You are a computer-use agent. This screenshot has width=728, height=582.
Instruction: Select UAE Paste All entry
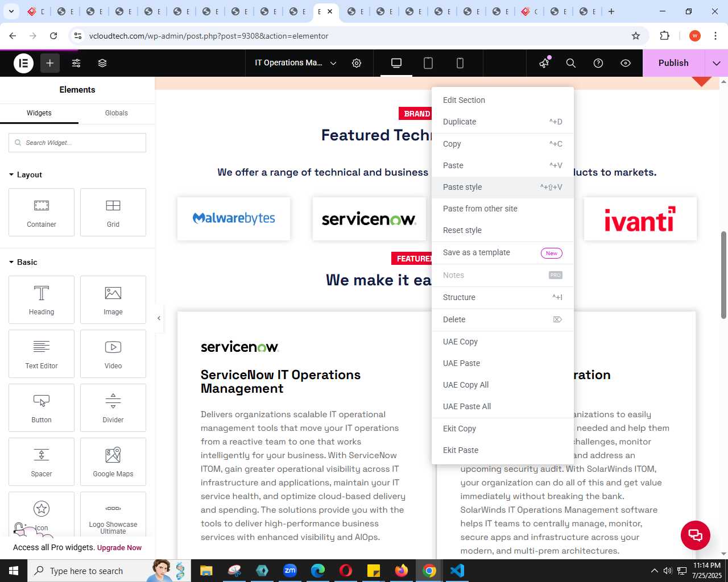click(503, 406)
